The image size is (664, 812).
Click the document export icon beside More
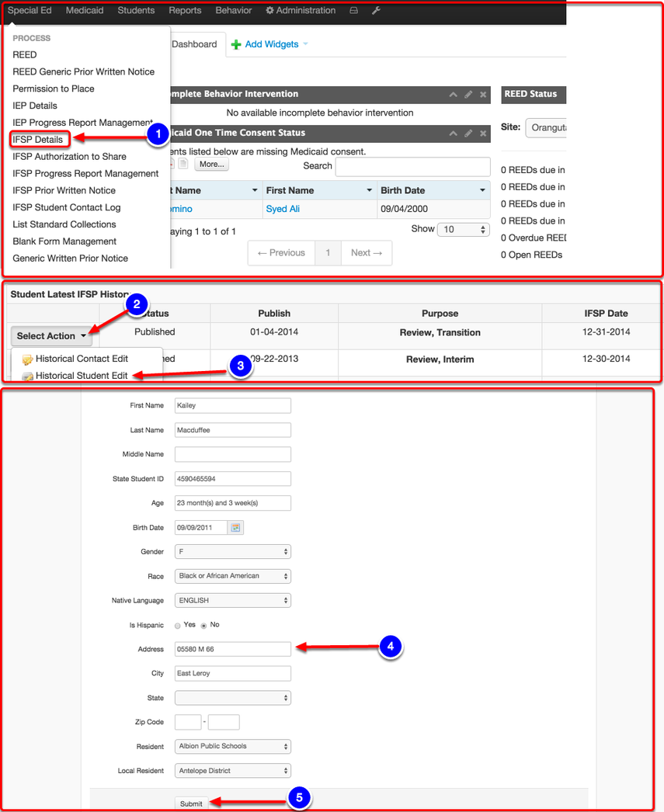coord(183,164)
